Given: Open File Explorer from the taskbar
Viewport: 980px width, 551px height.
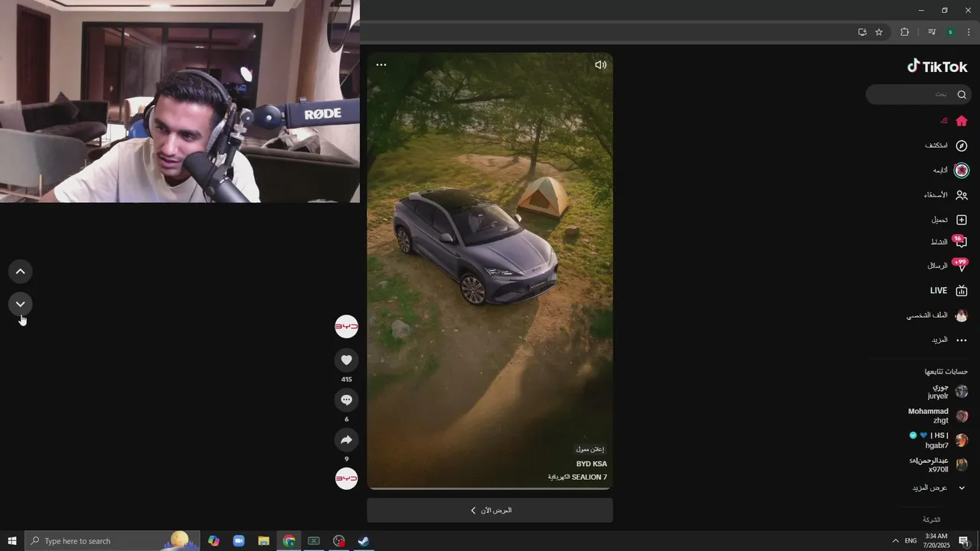Looking at the screenshot, I should click(263, 541).
